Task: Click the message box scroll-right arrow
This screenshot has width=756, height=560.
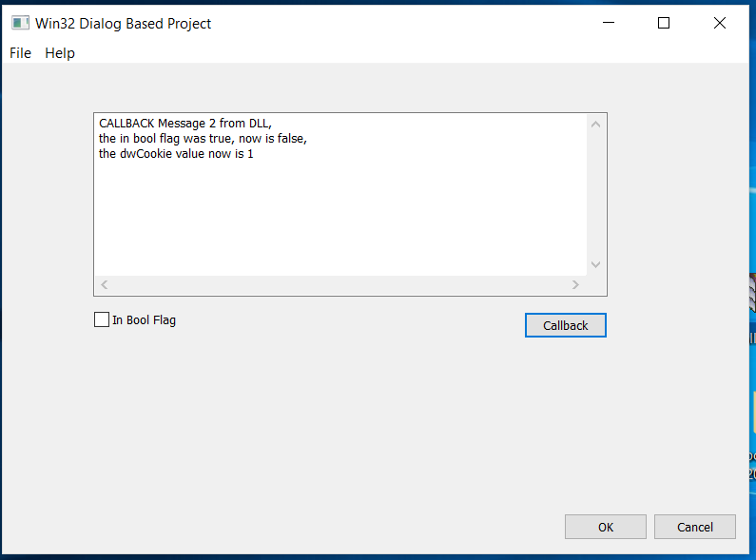Action: click(575, 285)
